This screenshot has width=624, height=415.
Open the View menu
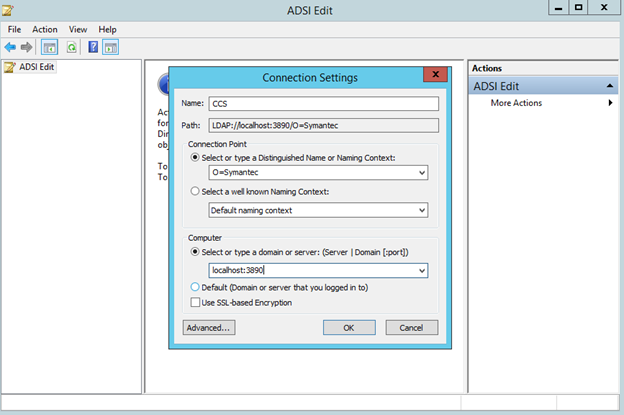77,30
